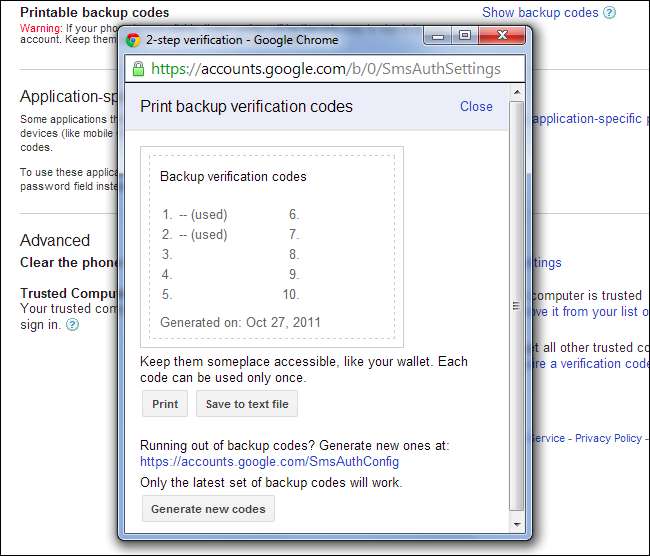The width and height of the screenshot is (650, 556).
Task: Click help icon beside 'sign in.' text
Action: (x=73, y=324)
